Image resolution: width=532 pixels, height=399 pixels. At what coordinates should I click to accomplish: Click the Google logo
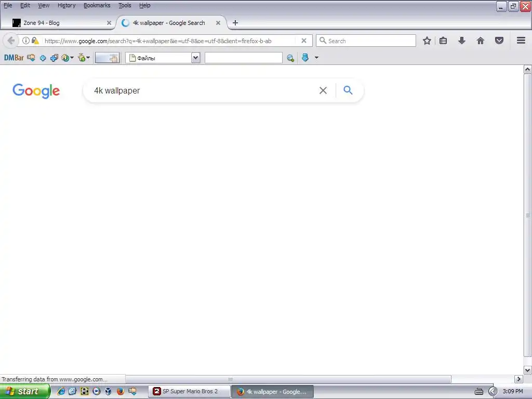point(36,91)
